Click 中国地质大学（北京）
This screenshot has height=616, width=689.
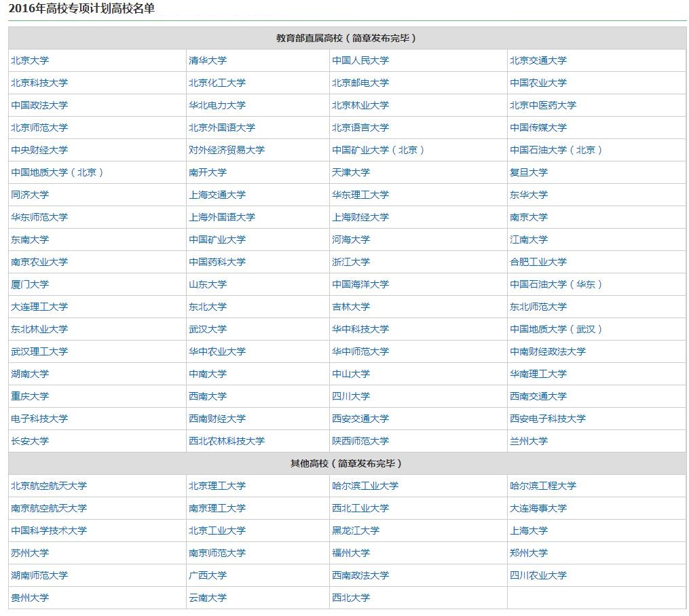[x=57, y=172]
